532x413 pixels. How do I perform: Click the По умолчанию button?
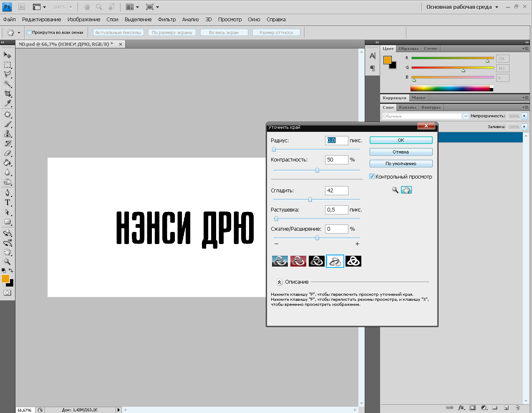(401, 164)
